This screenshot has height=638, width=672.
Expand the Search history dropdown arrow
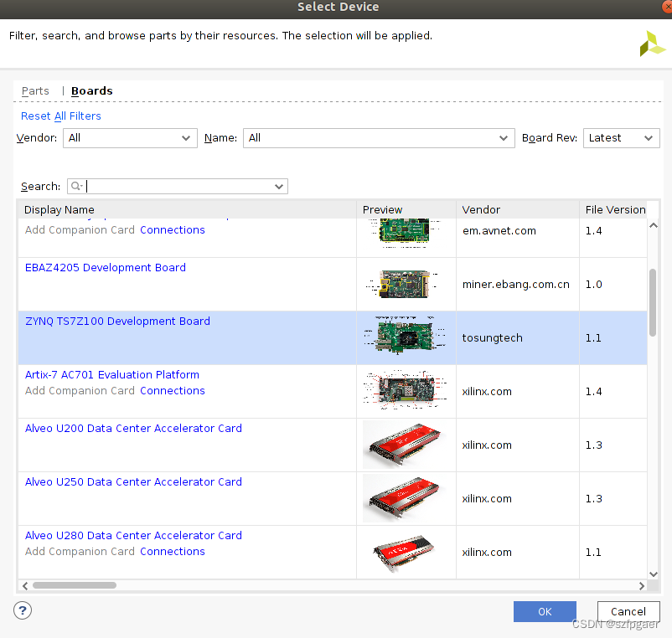point(279,186)
